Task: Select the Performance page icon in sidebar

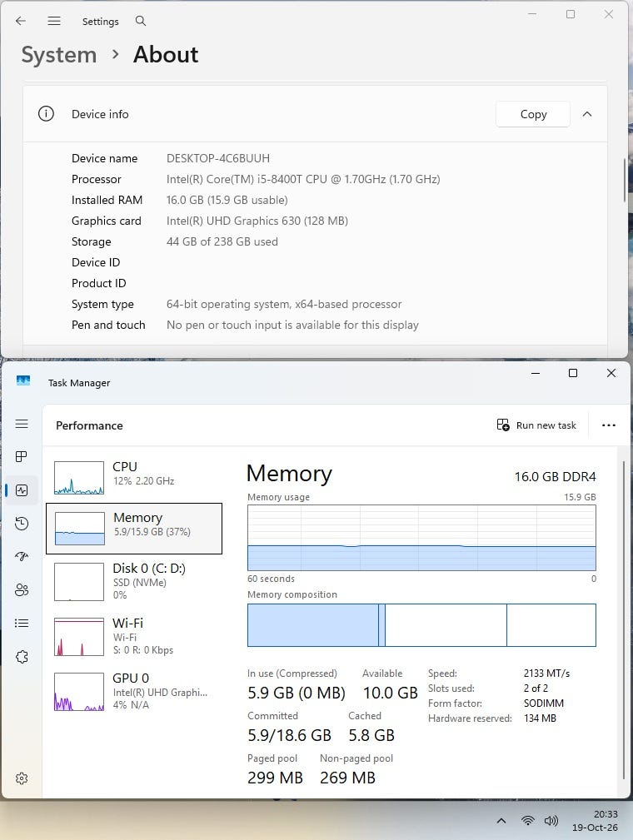Action: coord(22,490)
